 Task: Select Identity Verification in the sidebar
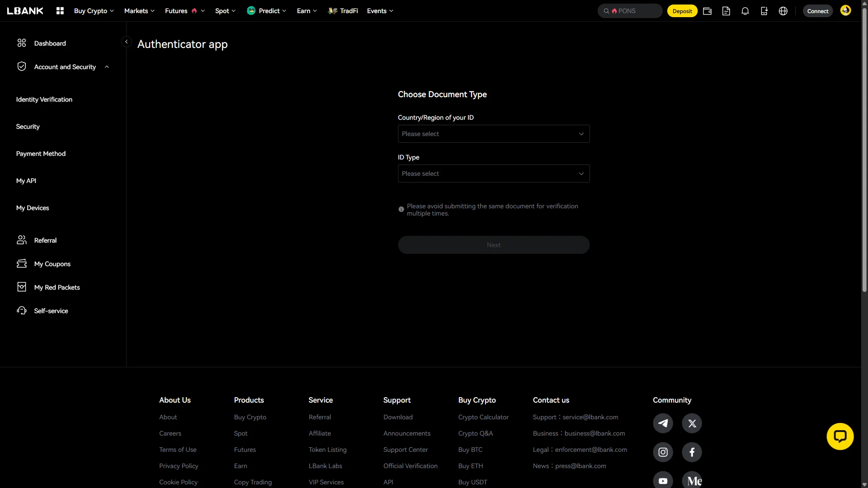[x=44, y=99]
